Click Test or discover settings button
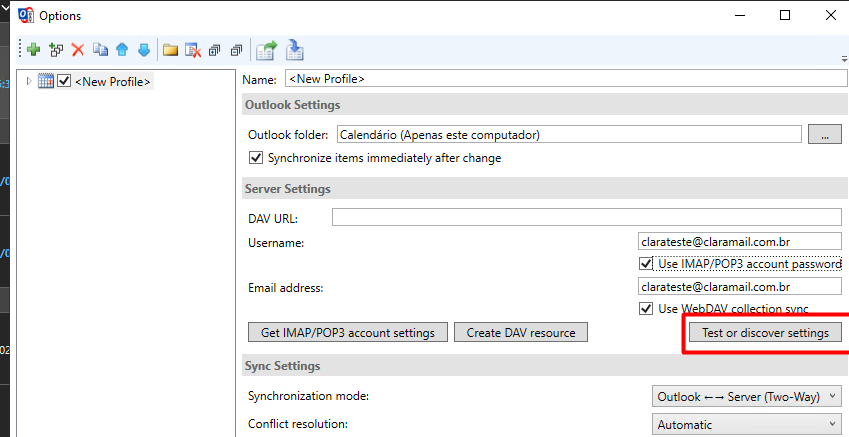The image size is (849, 437). pos(765,332)
